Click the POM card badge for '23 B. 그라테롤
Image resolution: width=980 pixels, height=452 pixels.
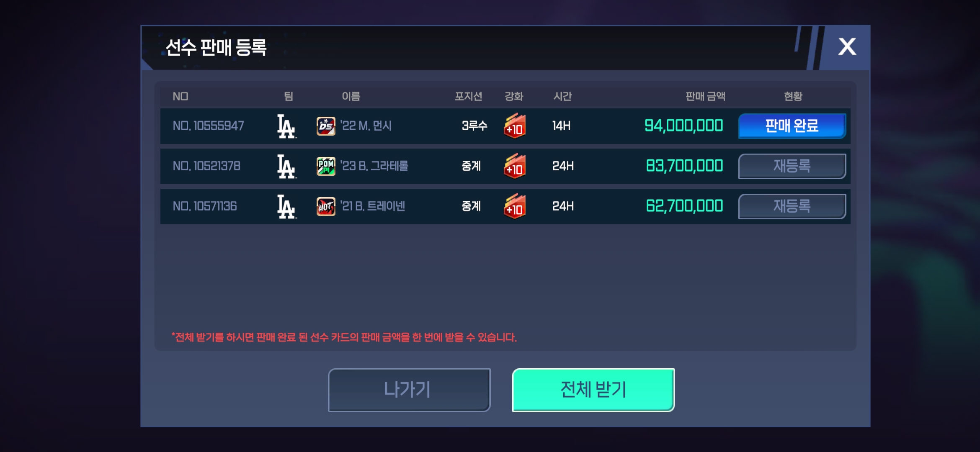click(326, 166)
